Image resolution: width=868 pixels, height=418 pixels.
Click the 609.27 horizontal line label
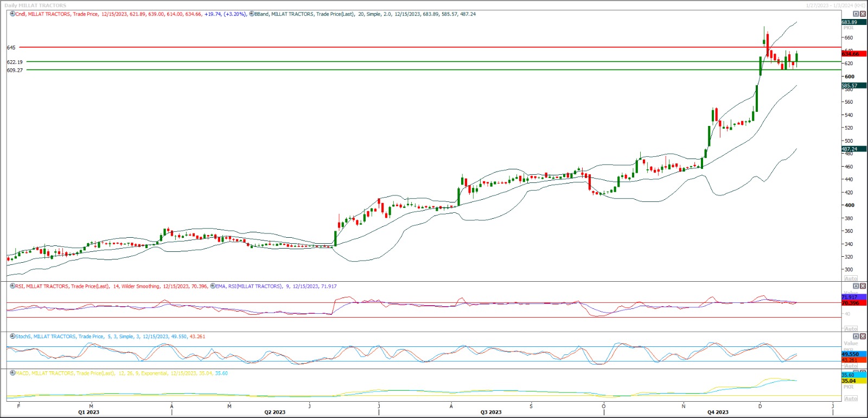[x=15, y=71]
